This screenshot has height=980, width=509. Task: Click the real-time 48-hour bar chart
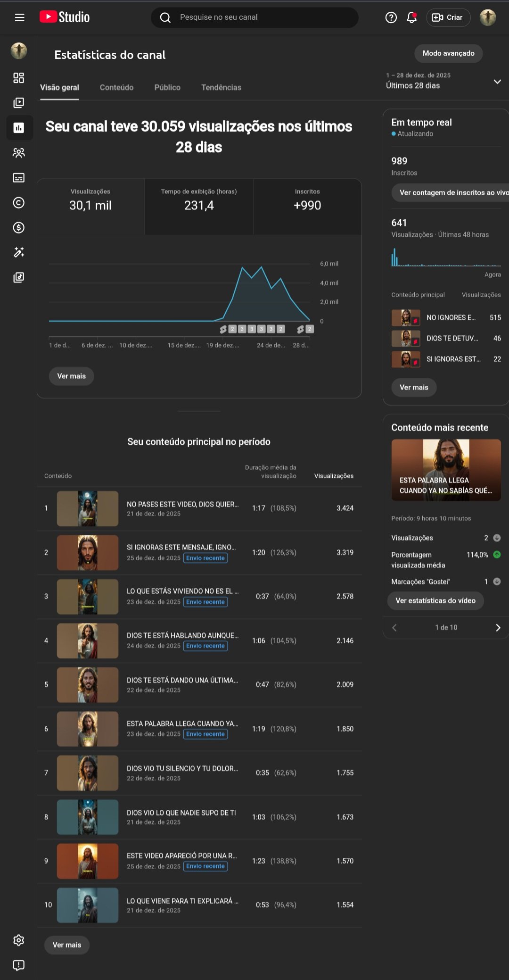446,257
